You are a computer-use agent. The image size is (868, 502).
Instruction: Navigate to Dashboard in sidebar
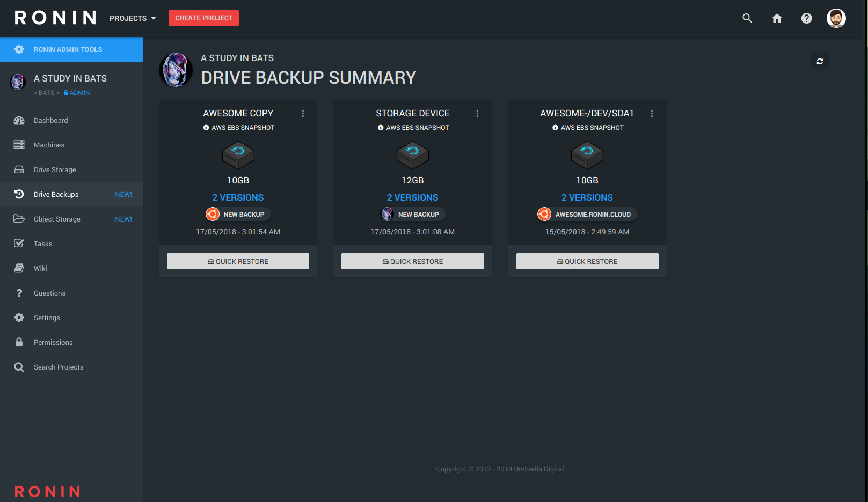click(x=71, y=121)
